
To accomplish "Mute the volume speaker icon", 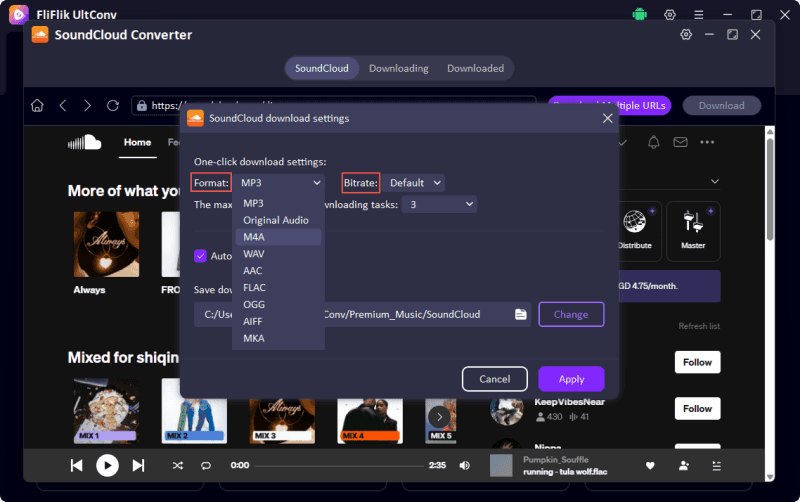I will tap(464, 465).
